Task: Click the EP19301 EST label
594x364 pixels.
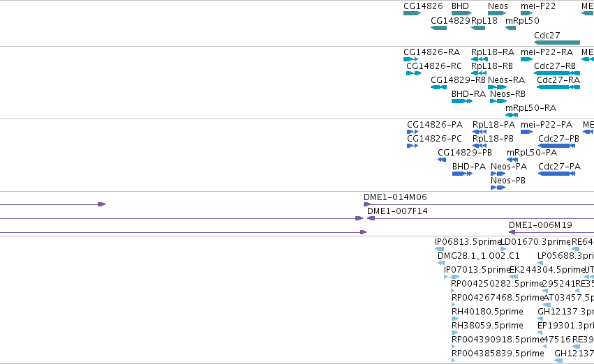Action: pyautogui.click(x=565, y=326)
